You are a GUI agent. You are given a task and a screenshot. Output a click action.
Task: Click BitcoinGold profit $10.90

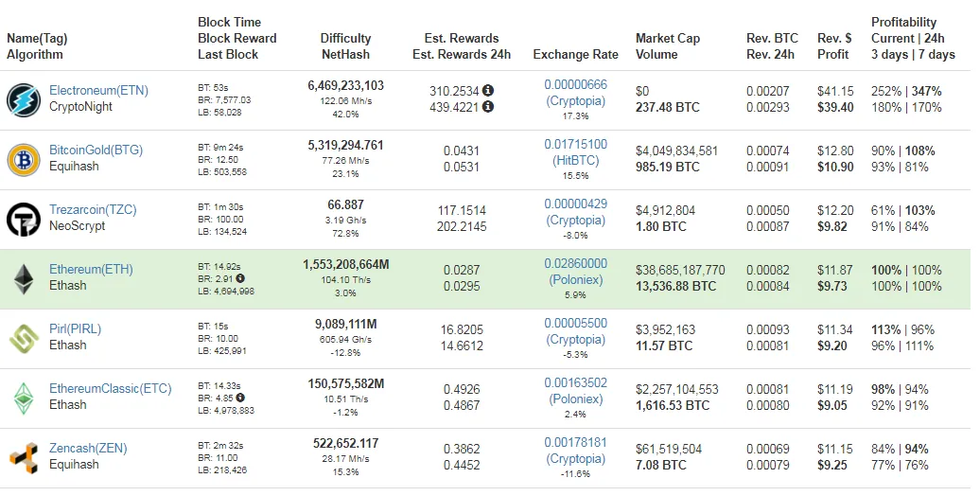click(x=835, y=167)
